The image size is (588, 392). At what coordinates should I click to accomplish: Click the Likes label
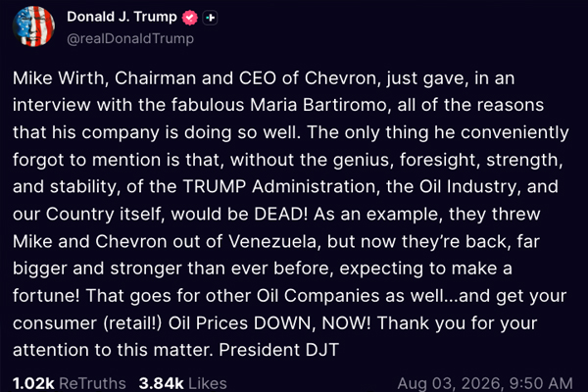pyautogui.click(x=208, y=383)
